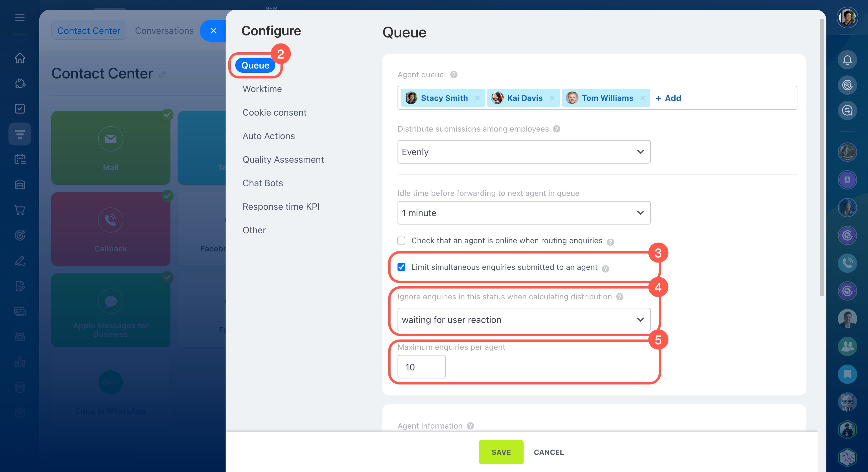Open the telephony phone icon on right panel
This screenshot has height=472, width=868.
coord(847,263)
